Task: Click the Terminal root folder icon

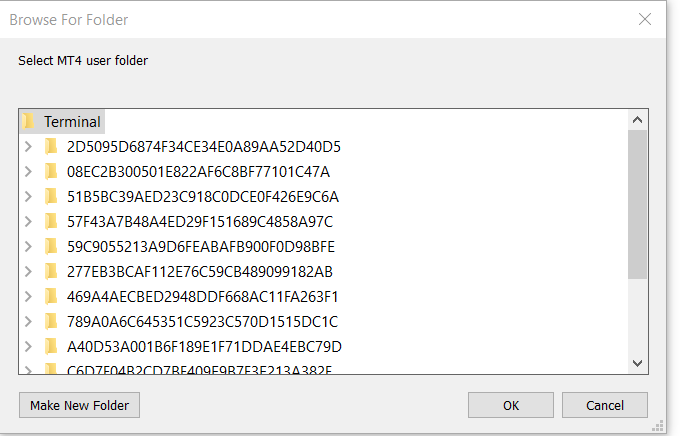Action: pyautogui.click(x=28, y=121)
